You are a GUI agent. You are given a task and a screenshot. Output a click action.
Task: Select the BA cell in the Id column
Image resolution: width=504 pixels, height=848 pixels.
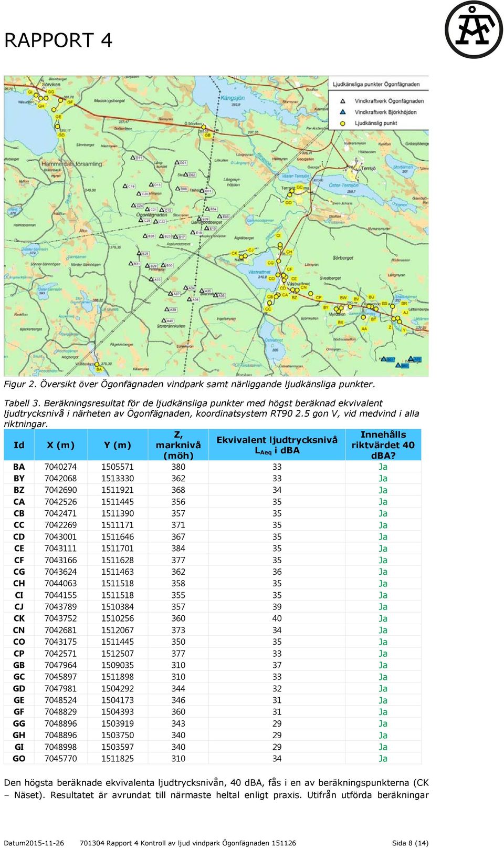point(19,467)
